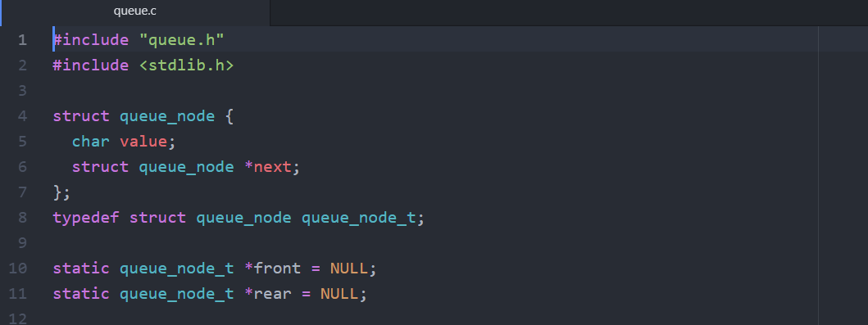Click the empty tab bar area beside queue.c
This screenshot has width=868, height=325.
[x=569, y=13]
